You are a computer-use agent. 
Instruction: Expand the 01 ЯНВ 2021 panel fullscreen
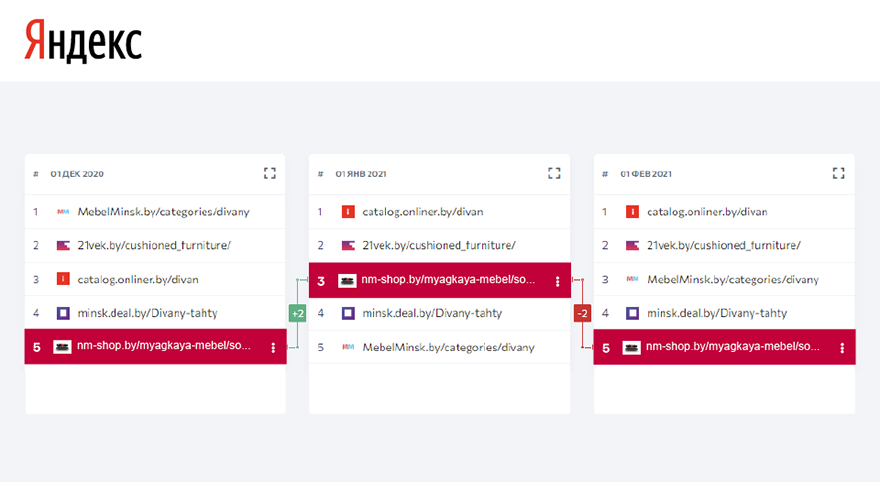[x=554, y=174]
